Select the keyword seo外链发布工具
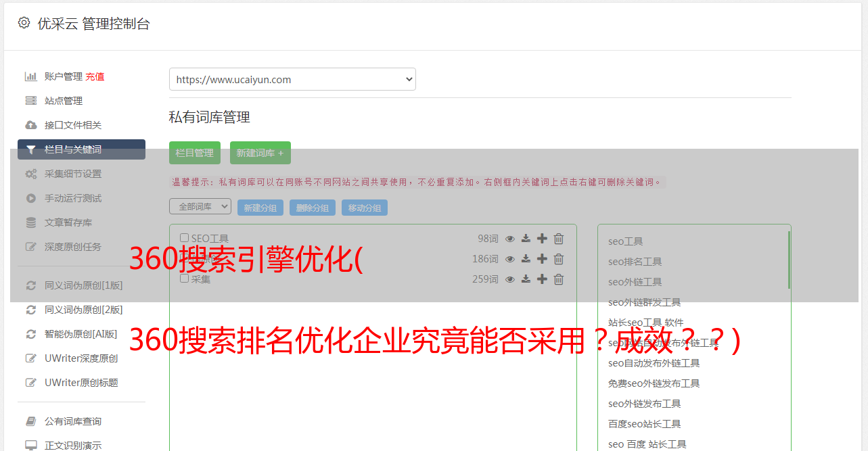The width and height of the screenshot is (868, 451). (x=645, y=404)
